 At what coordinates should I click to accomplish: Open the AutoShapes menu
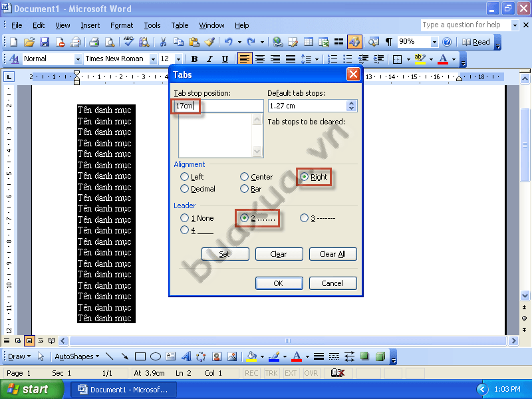click(x=77, y=356)
